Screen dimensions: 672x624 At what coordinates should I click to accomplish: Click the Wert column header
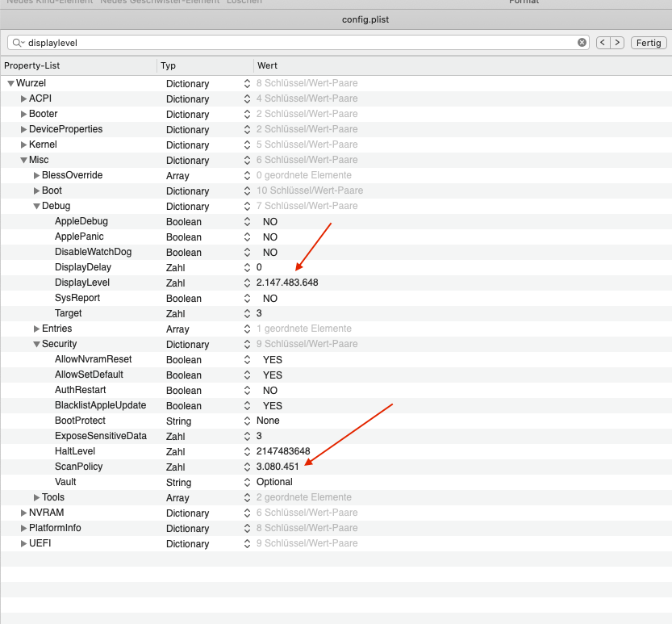463,65
